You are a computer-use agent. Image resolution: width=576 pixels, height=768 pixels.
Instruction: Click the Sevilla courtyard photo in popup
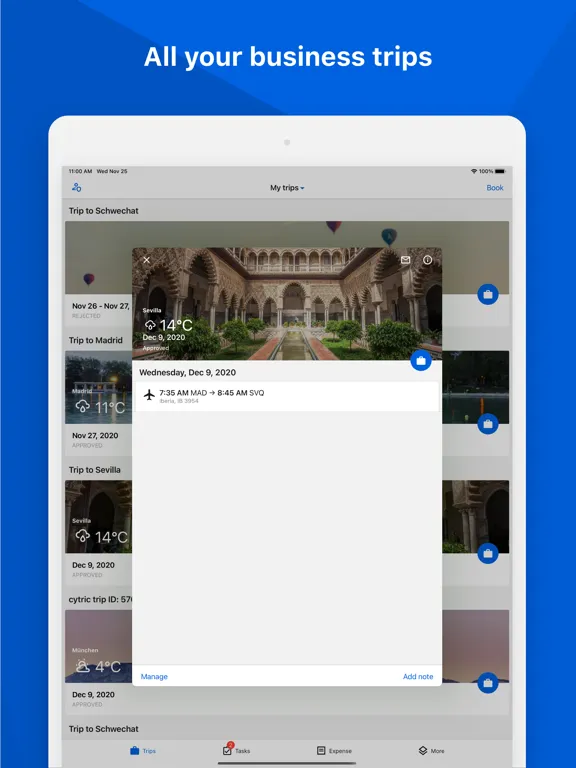click(x=287, y=304)
